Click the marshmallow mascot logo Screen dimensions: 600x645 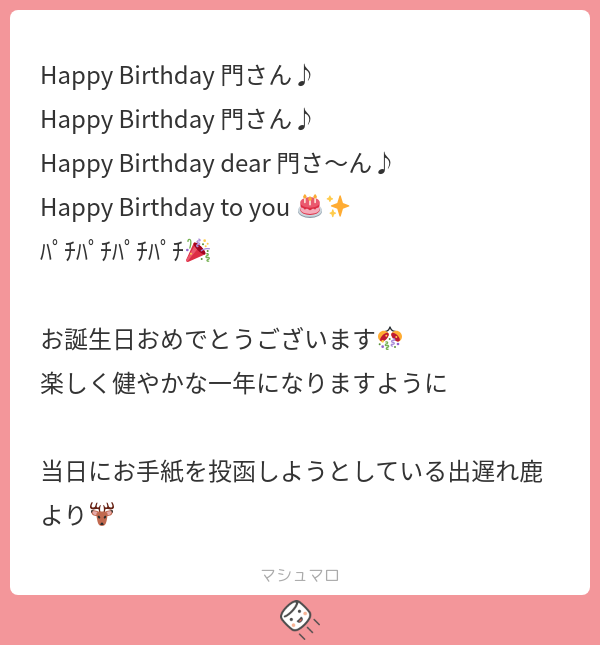(299, 619)
